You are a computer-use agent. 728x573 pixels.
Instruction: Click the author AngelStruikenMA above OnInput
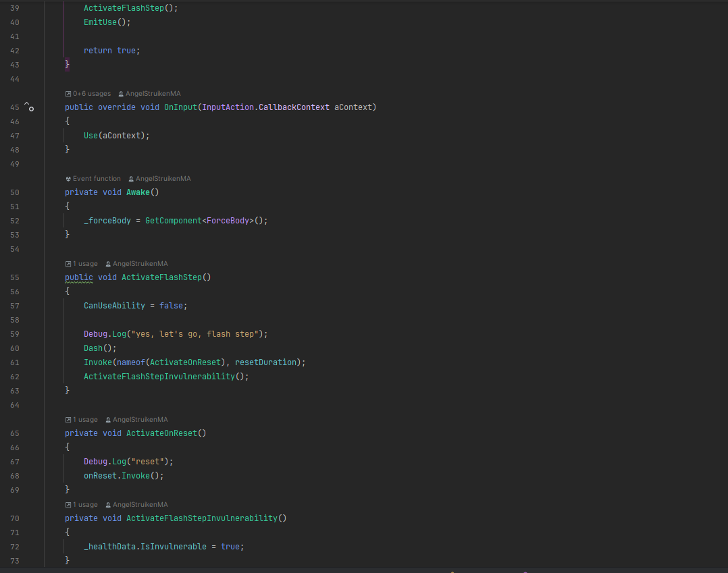coord(153,94)
